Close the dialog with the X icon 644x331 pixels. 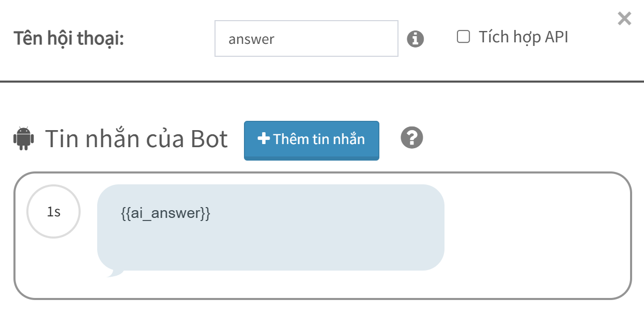[624, 19]
